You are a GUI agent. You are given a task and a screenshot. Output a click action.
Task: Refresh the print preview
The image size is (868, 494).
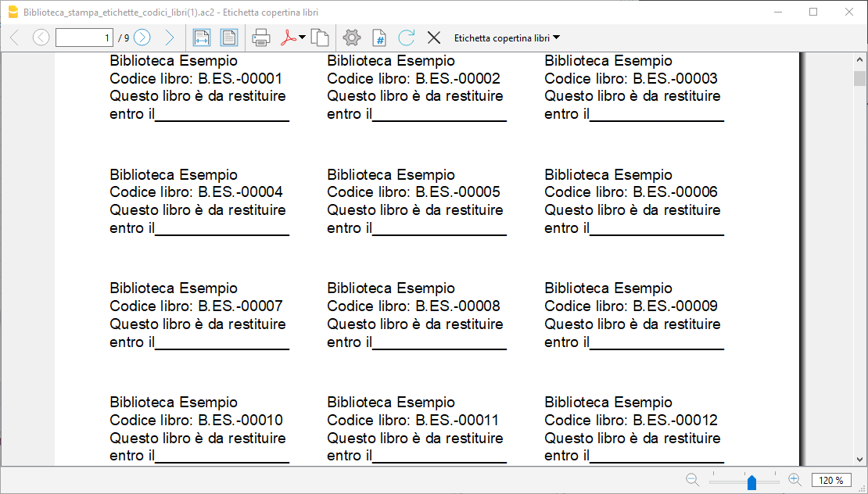tap(406, 38)
